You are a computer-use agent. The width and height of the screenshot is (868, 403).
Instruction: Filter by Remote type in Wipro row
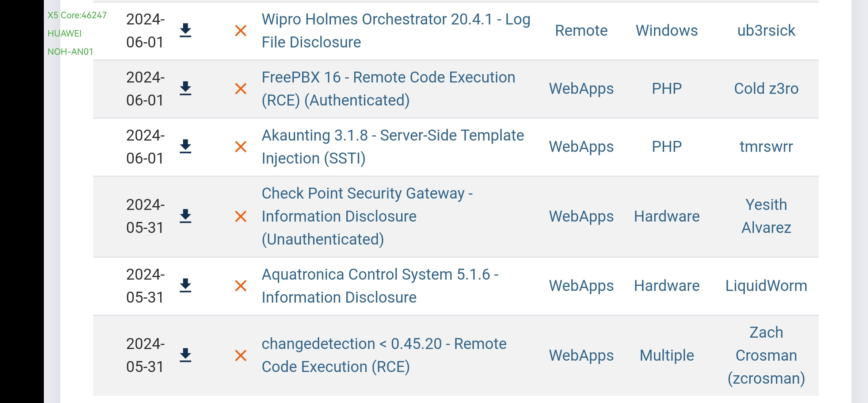pos(581,31)
